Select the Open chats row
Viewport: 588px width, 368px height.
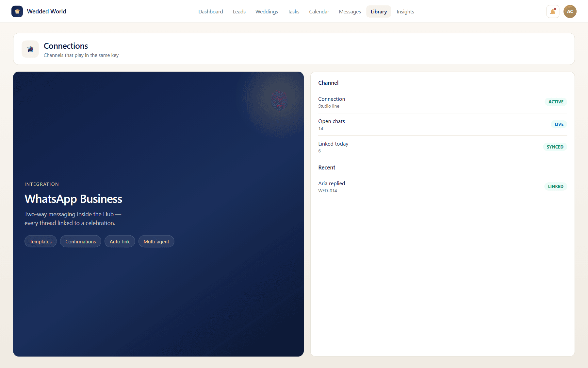443,125
